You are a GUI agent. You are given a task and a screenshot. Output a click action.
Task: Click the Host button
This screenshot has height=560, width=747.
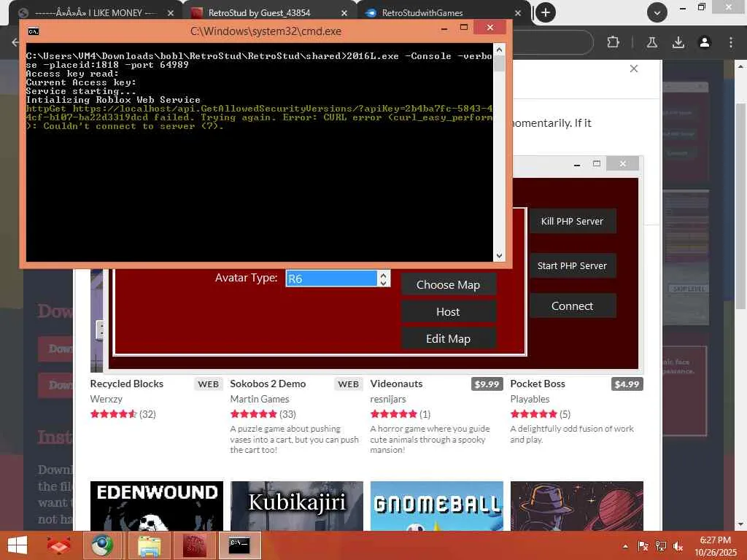click(x=448, y=312)
